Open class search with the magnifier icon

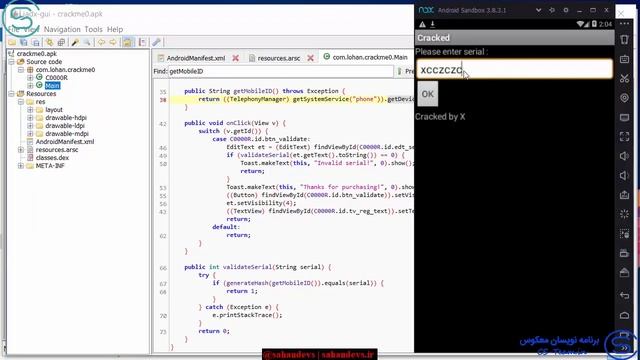click(87, 42)
